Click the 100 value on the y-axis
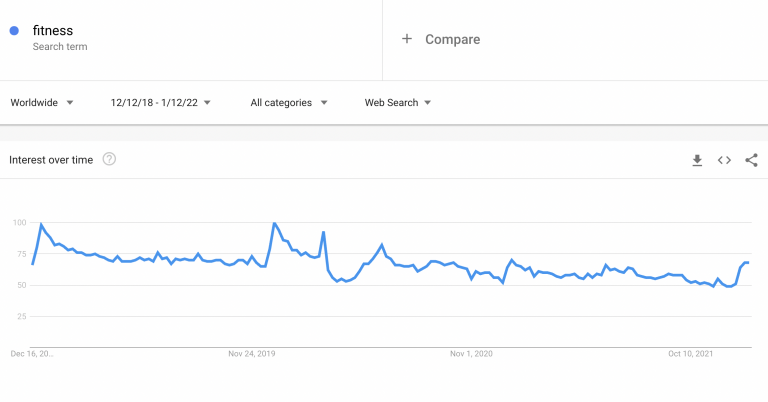 click(x=20, y=222)
